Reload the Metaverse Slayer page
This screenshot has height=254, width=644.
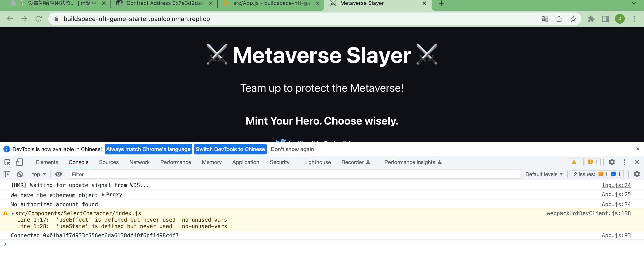point(38,19)
